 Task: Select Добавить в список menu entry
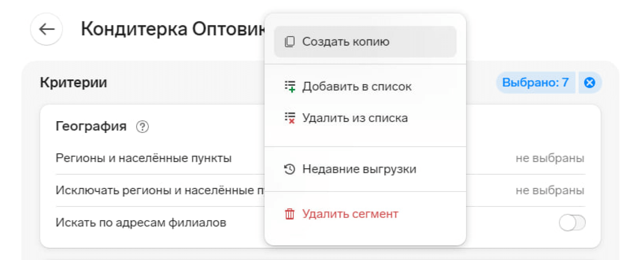365,86
